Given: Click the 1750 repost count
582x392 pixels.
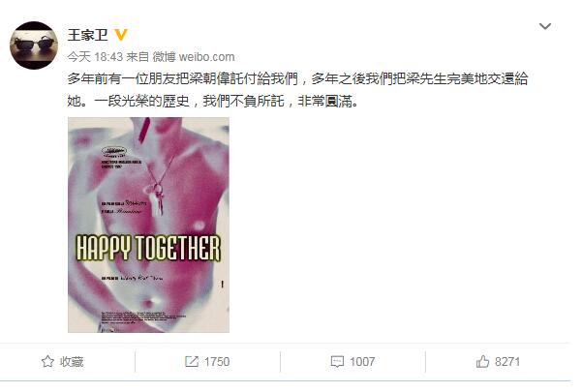Looking at the screenshot, I should click(x=217, y=362).
